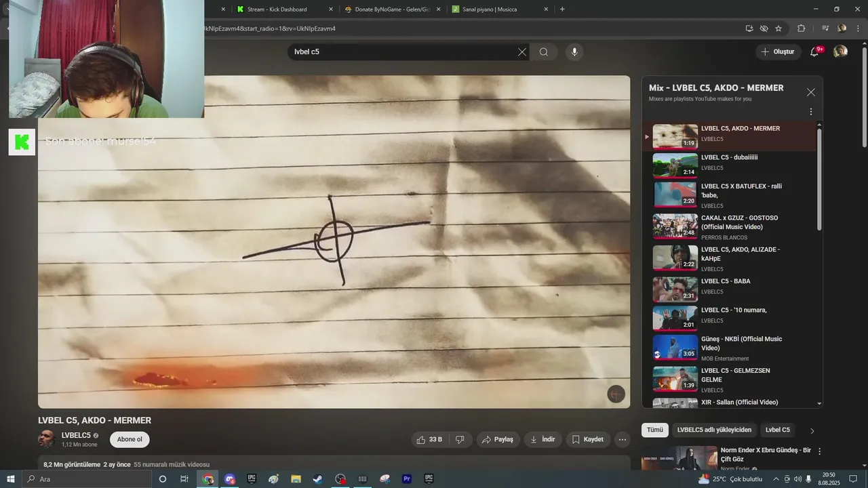Show next filter chips with arrow
The image size is (868, 488).
(812, 430)
